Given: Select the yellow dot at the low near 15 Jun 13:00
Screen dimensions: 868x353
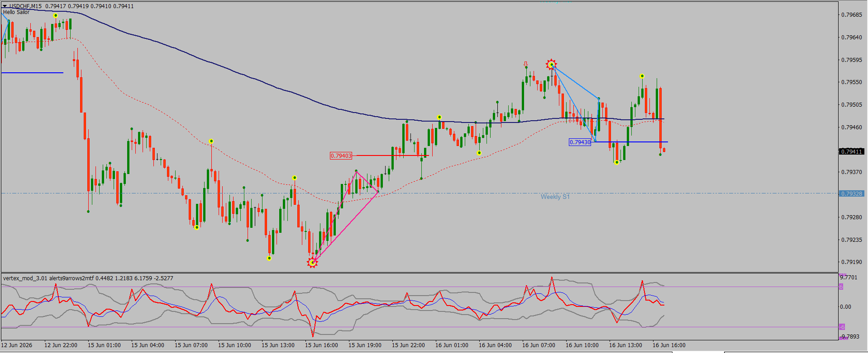Looking at the screenshot, I should click(x=269, y=259).
